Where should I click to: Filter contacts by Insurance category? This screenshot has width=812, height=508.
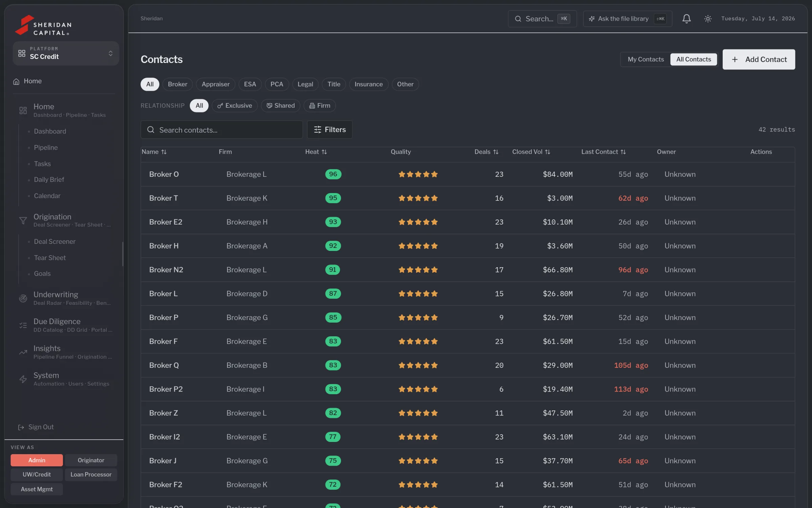368,84
